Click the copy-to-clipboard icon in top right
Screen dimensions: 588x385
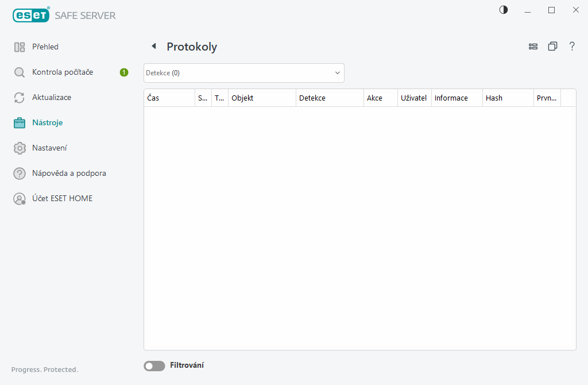[x=552, y=46]
